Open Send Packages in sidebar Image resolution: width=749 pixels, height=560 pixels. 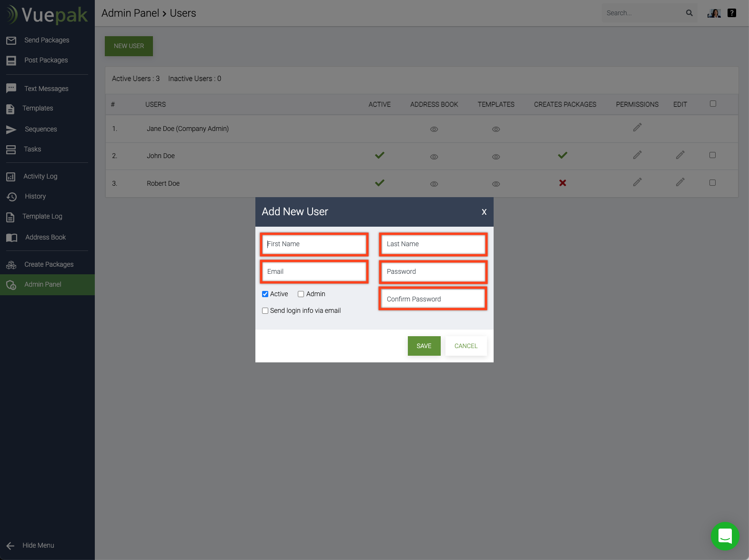(x=47, y=40)
